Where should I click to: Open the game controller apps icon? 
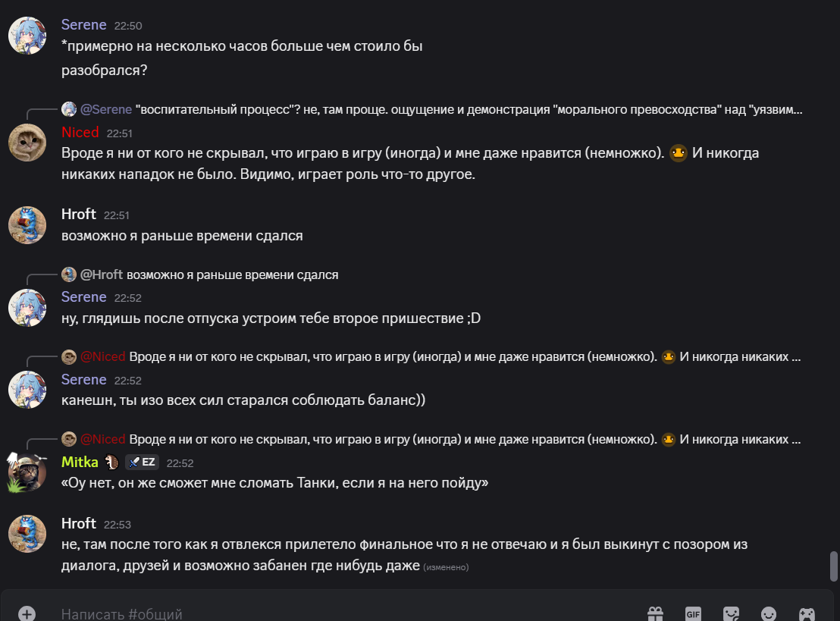[807, 614]
